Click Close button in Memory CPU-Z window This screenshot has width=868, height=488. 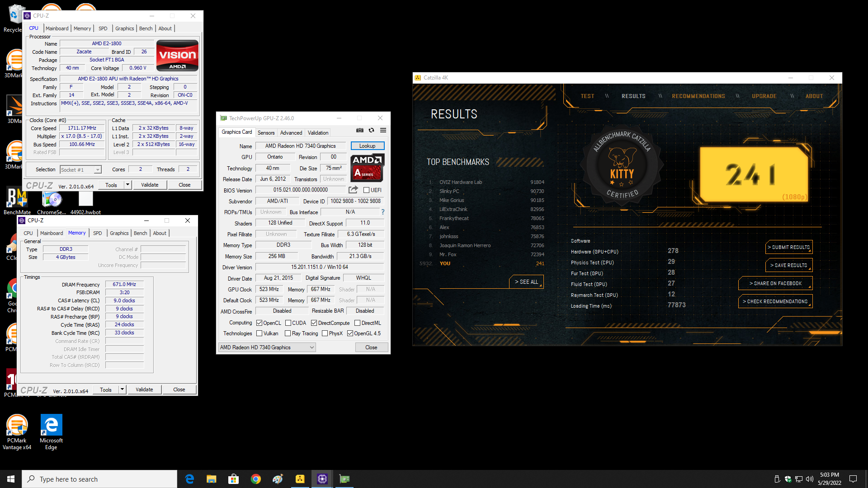(179, 389)
